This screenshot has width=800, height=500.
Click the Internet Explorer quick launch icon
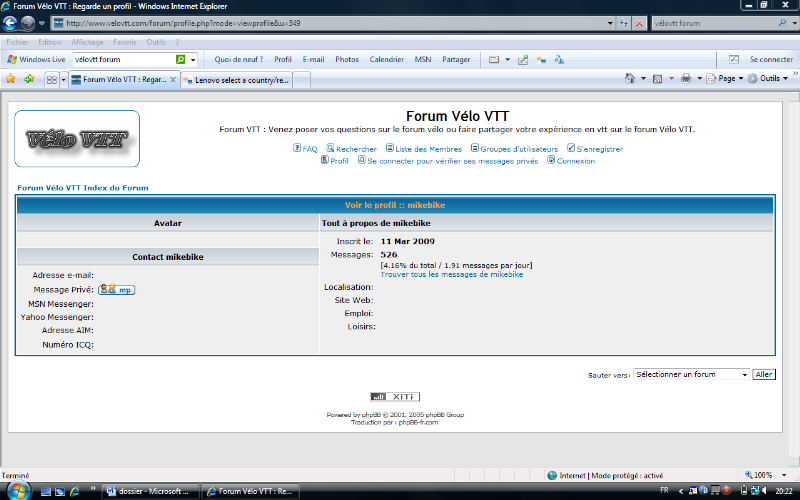75,491
